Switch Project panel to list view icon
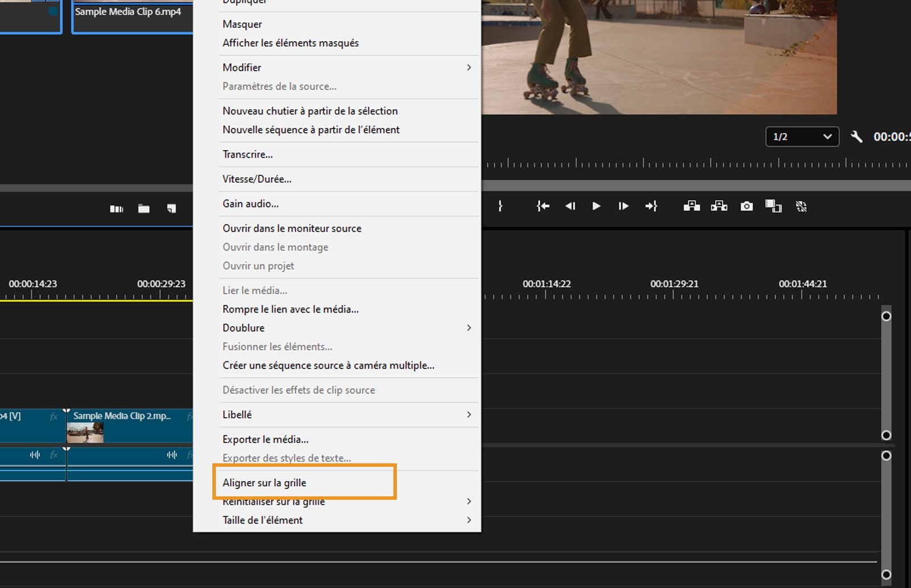 [x=116, y=208]
